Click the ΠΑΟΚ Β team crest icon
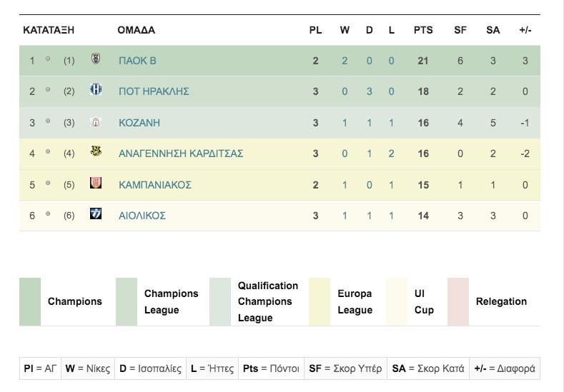This screenshot has width=564, height=392. pyautogui.click(x=96, y=59)
